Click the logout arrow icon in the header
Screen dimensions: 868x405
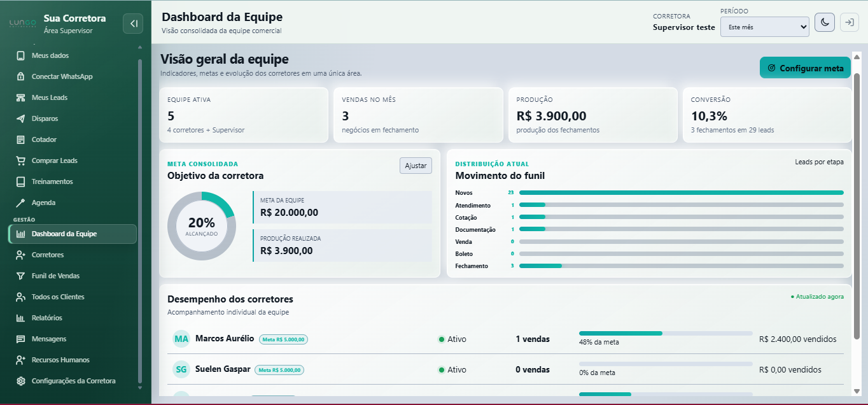(849, 22)
